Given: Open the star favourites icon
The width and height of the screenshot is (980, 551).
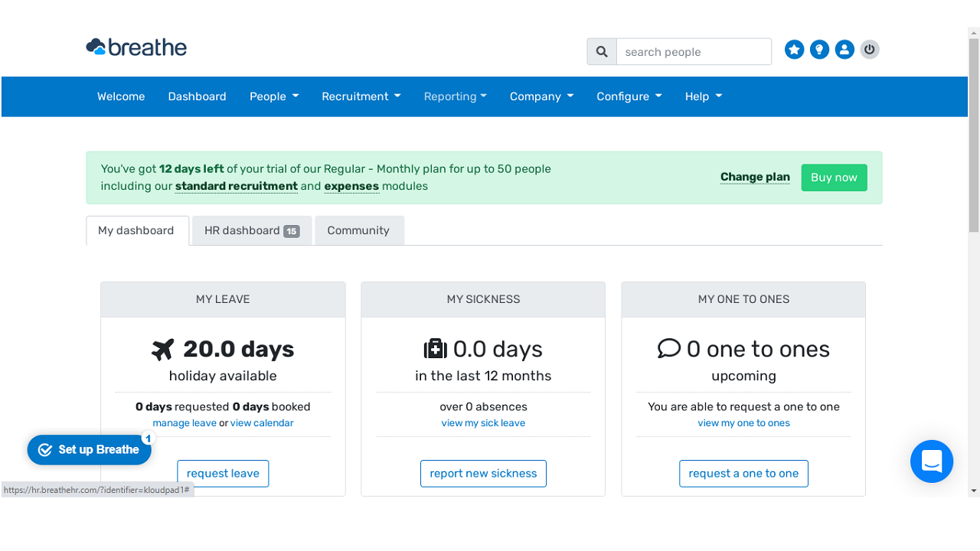Looking at the screenshot, I should tap(794, 50).
